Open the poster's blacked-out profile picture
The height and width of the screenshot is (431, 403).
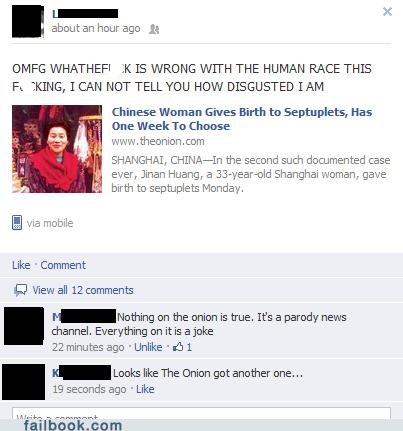point(28,21)
